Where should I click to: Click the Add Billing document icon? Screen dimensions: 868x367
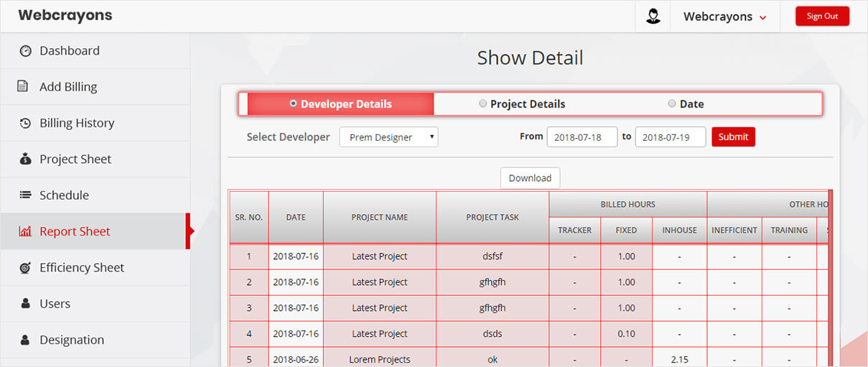point(23,87)
